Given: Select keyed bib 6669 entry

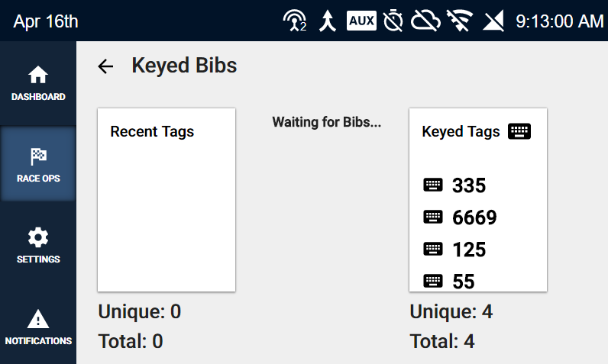Looking at the screenshot, I should click(460, 217).
